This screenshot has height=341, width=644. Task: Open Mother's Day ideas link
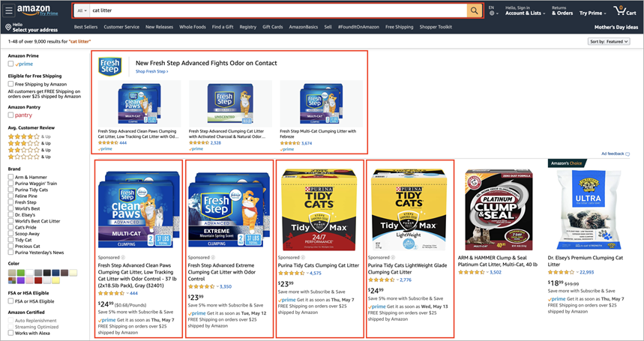616,28
